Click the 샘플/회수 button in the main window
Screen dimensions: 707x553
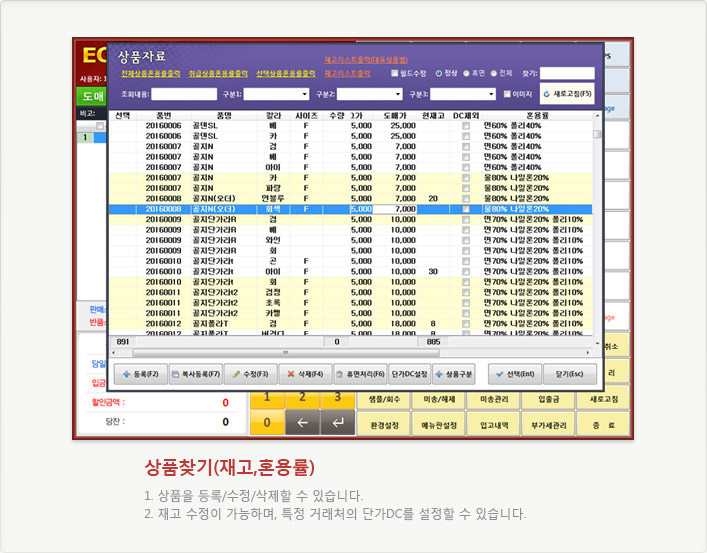(384, 399)
